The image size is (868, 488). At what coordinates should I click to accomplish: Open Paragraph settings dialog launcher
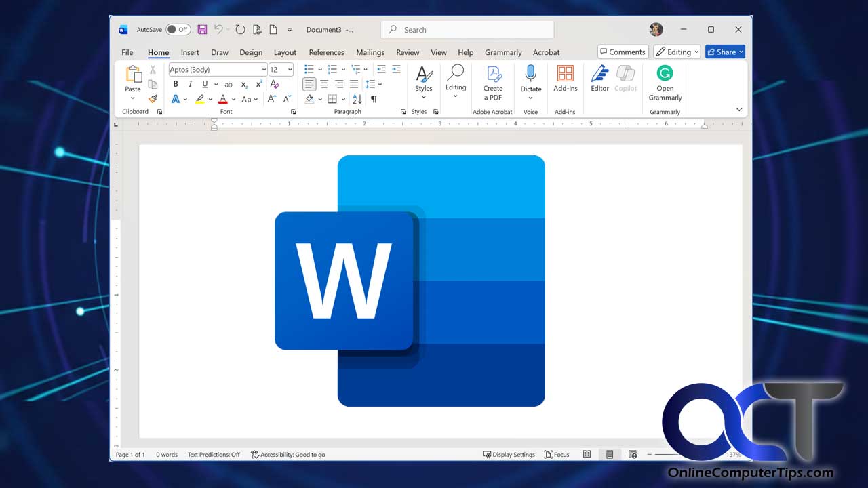pos(403,112)
